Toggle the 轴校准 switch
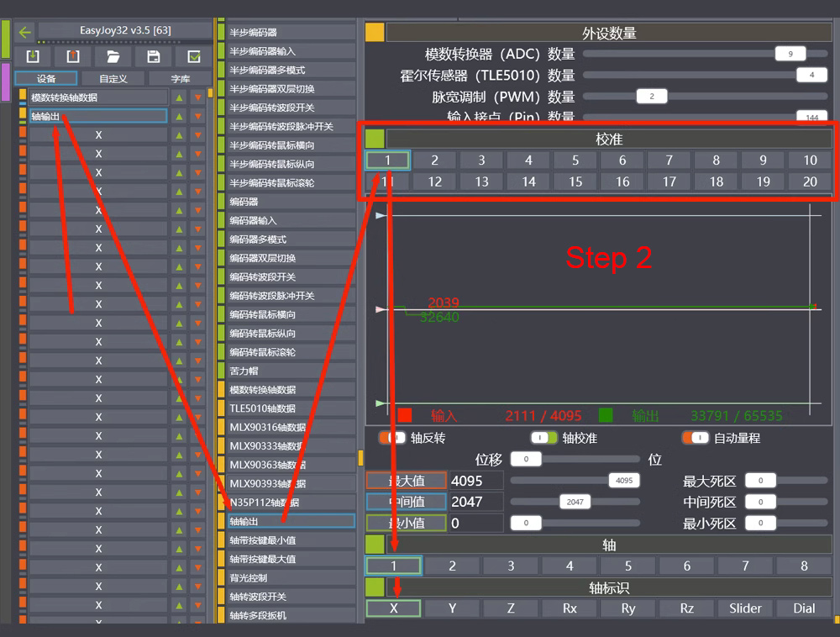 [x=543, y=438]
